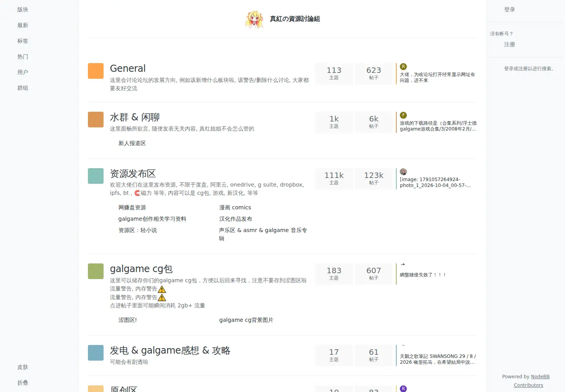
Task: Click the teal 资源发布区 category icon
Action: pos(96,176)
